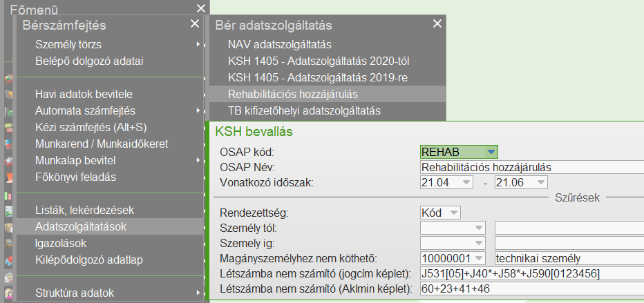The image size is (644, 303).
Task: Open TB kifizetőhelyi adatszolgáltatás
Action: coord(328,110)
